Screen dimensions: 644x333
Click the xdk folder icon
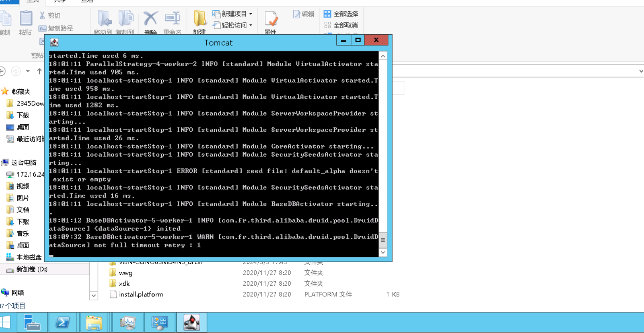(x=113, y=284)
